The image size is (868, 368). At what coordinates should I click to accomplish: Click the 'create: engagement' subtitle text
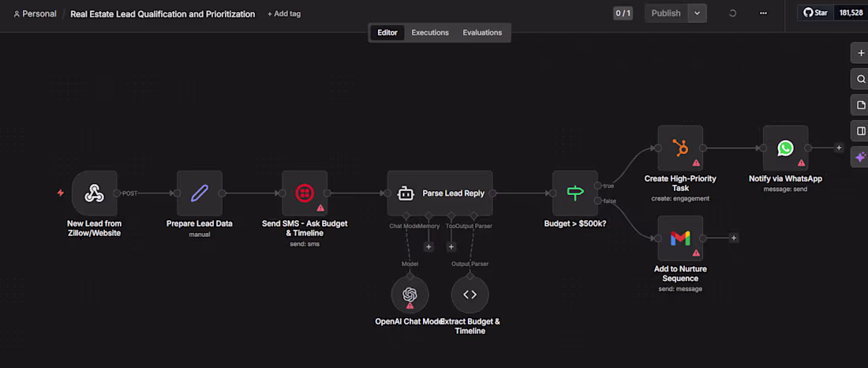pos(680,198)
